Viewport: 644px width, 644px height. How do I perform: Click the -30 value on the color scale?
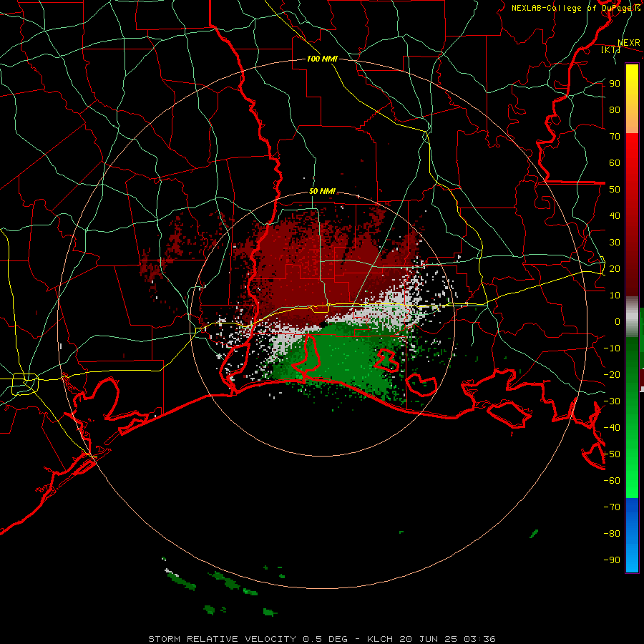point(612,401)
